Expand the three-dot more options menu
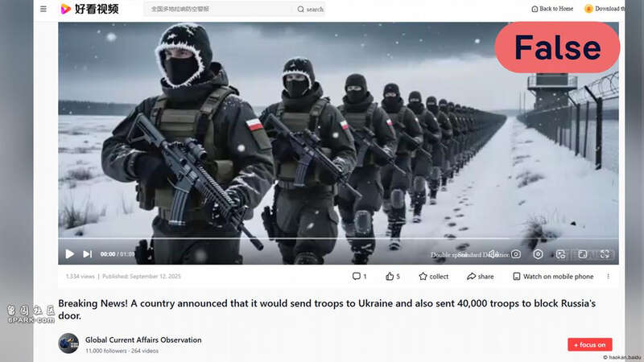This screenshot has width=644, height=362. tap(609, 277)
